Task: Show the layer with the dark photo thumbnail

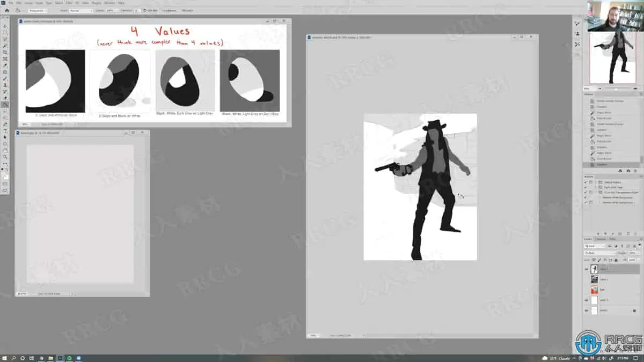Action: [586, 279]
